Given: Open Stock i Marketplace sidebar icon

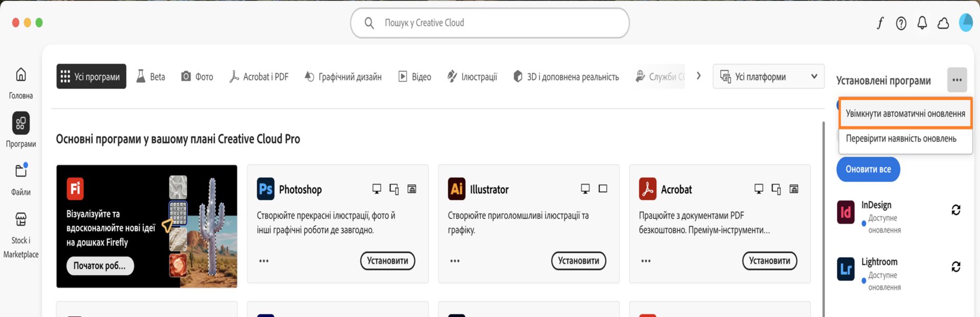Looking at the screenshot, I should (21, 220).
